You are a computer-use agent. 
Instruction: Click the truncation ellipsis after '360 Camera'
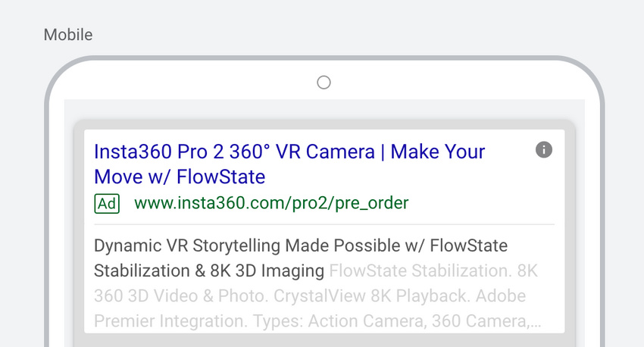[536, 322]
